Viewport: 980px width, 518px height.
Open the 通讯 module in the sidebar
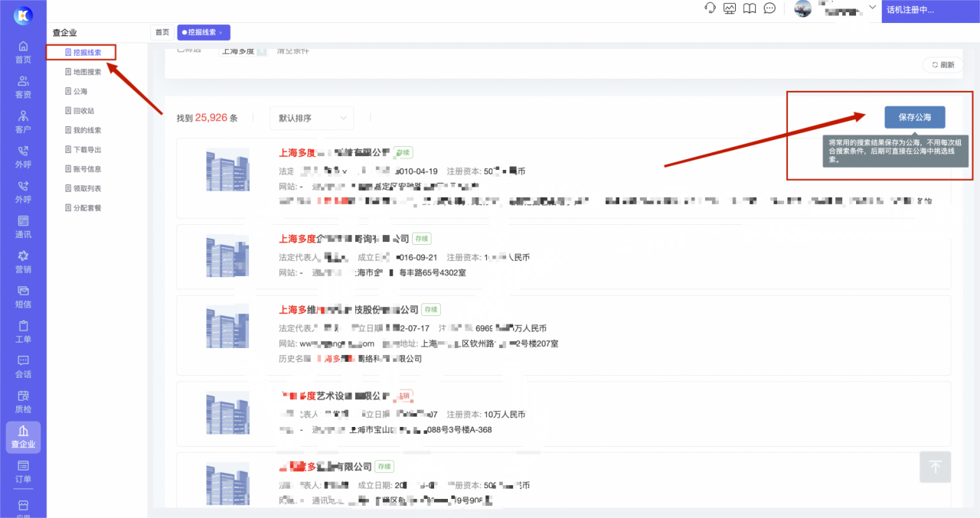point(23,227)
